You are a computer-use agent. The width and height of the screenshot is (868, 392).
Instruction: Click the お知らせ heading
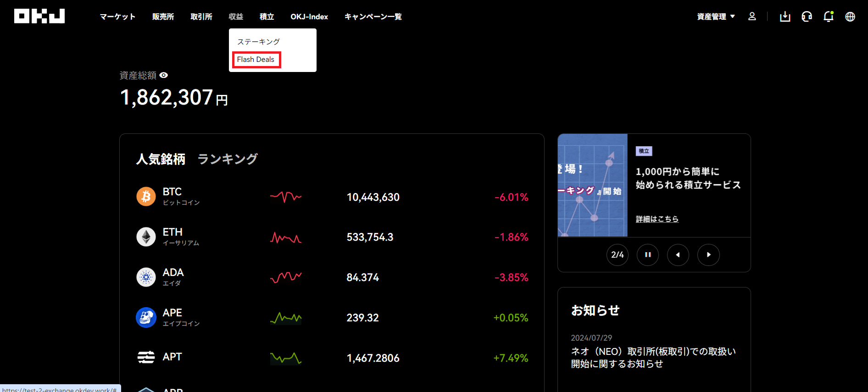595,310
